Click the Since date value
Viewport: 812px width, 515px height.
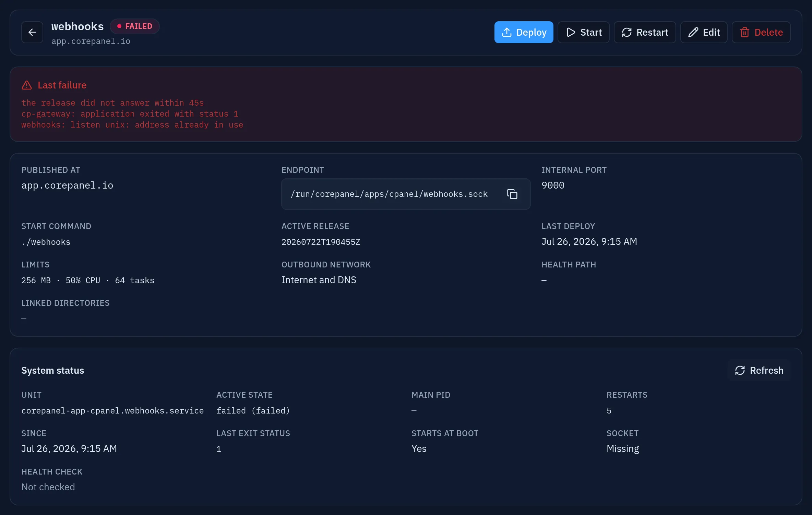coord(69,449)
